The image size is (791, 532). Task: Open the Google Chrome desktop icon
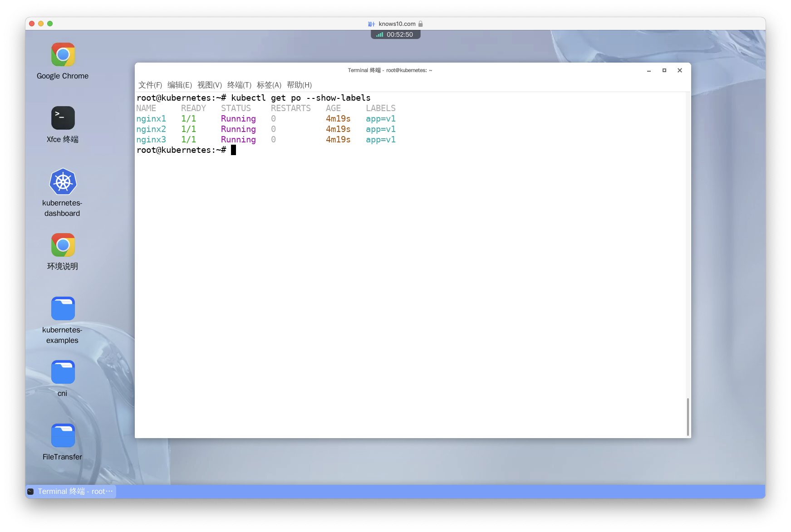coord(63,55)
